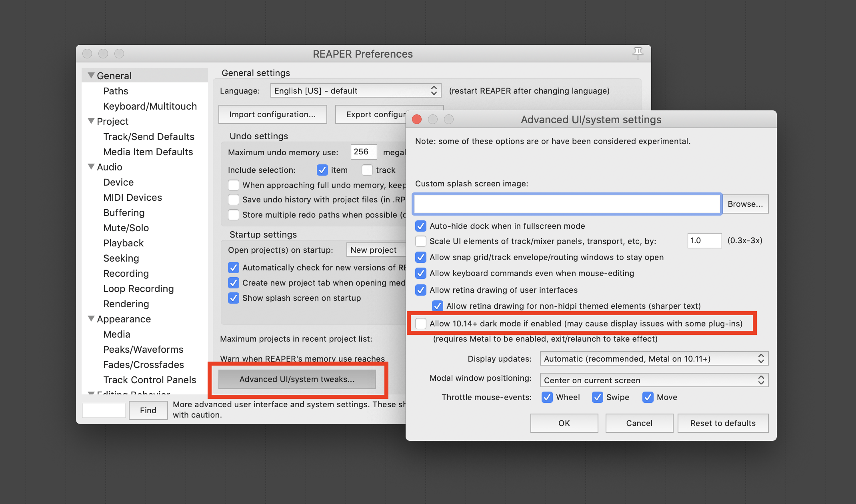Enable Save undo history with project files
Viewport: 856px width, 504px height.
click(234, 200)
